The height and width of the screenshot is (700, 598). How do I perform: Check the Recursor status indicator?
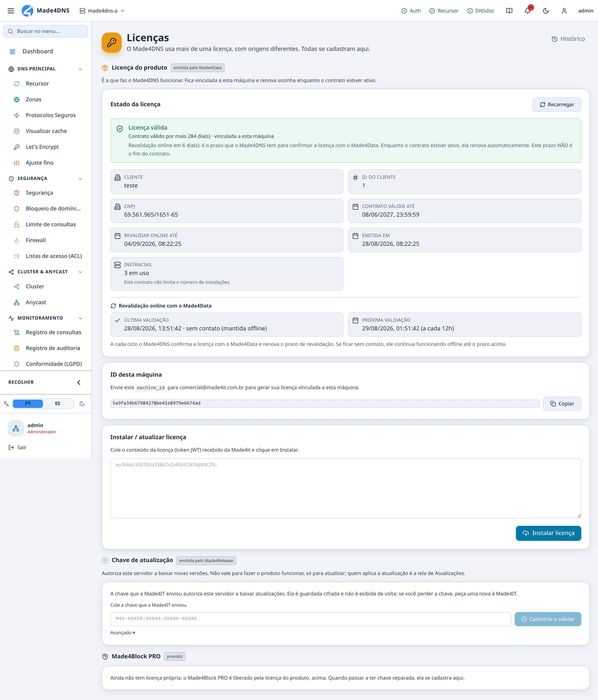point(444,11)
